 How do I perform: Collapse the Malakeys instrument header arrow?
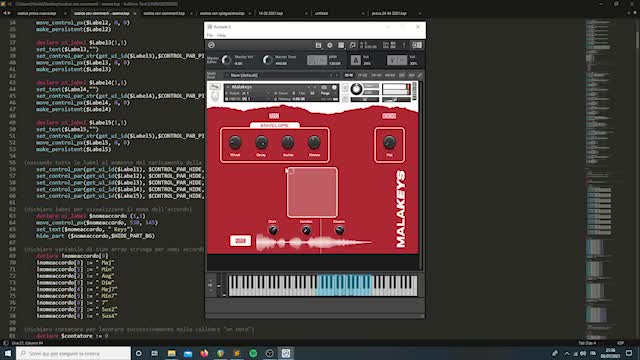coord(227,87)
